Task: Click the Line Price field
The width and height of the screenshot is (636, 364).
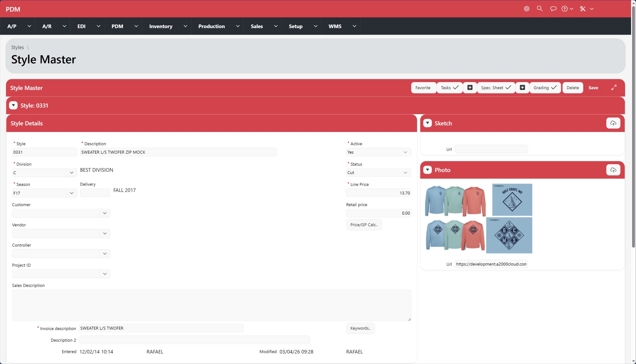Action: pos(379,193)
